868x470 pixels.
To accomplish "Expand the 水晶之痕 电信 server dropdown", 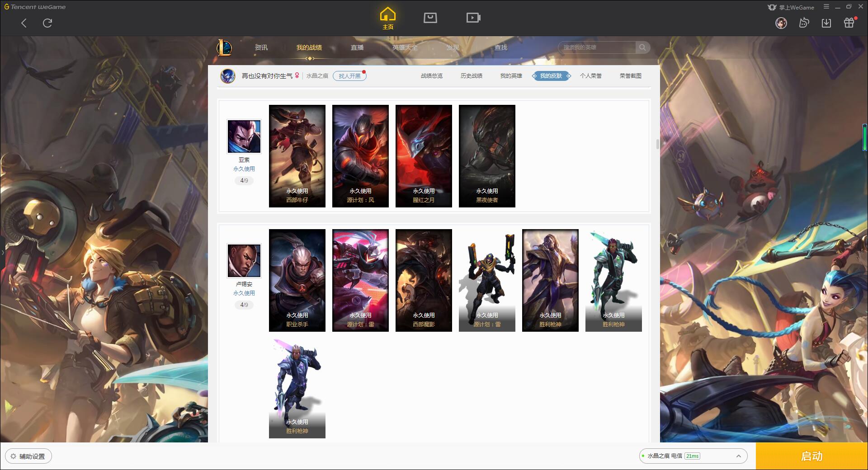I will coord(693,456).
